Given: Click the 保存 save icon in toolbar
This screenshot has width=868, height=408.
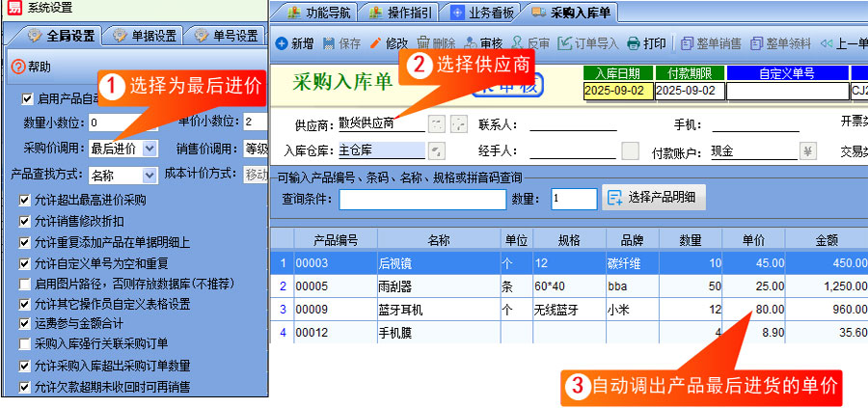Looking at the screenshot, I should coord(329,43).
